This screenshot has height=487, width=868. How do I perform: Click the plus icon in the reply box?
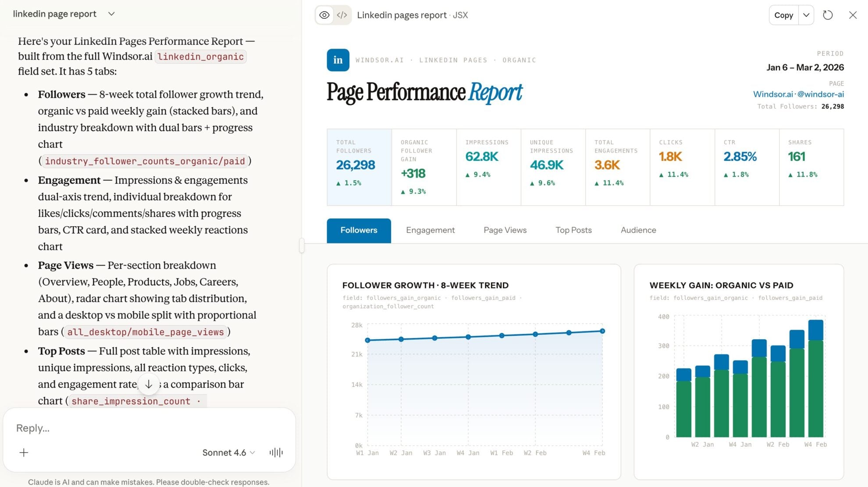click(x=24, y=452)
